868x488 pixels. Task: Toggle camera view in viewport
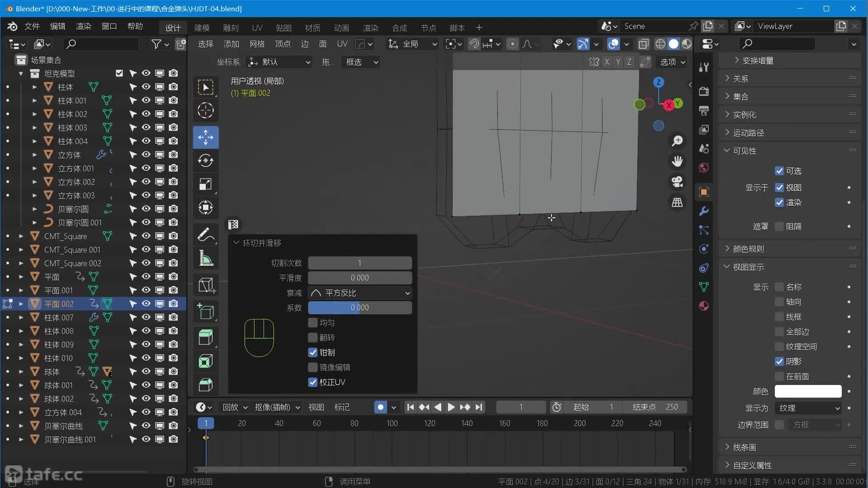pos(677,182)
